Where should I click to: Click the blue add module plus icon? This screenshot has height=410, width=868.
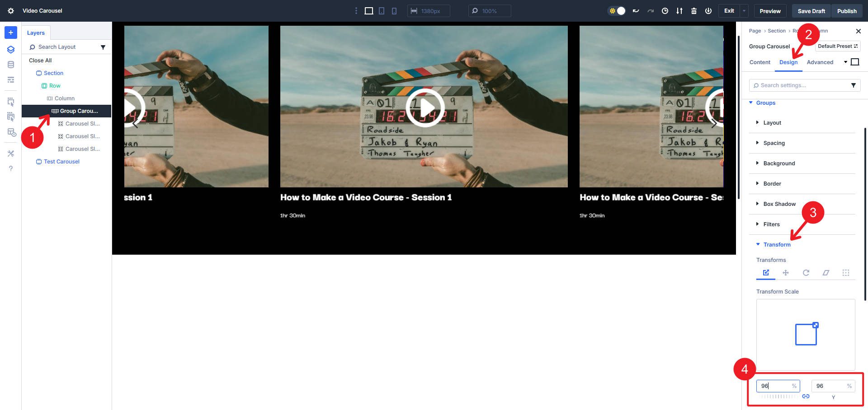pyautogui.click(x=11, y=33)
